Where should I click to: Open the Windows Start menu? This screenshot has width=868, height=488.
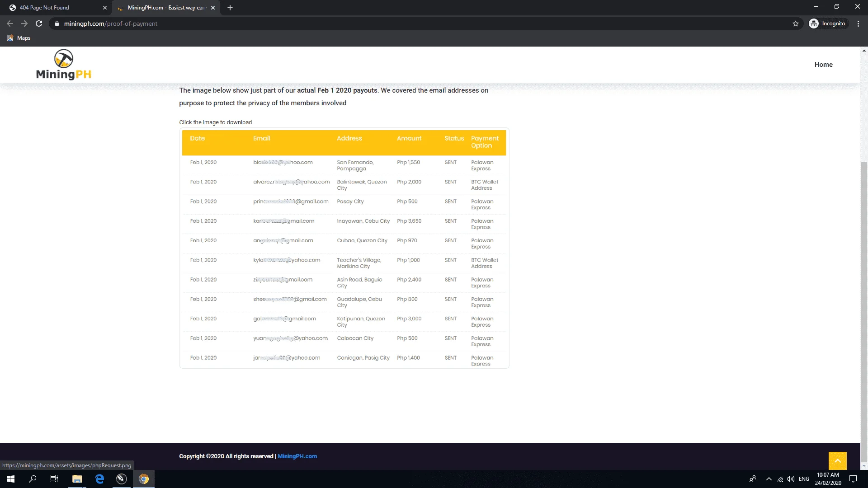click(11, 479)
